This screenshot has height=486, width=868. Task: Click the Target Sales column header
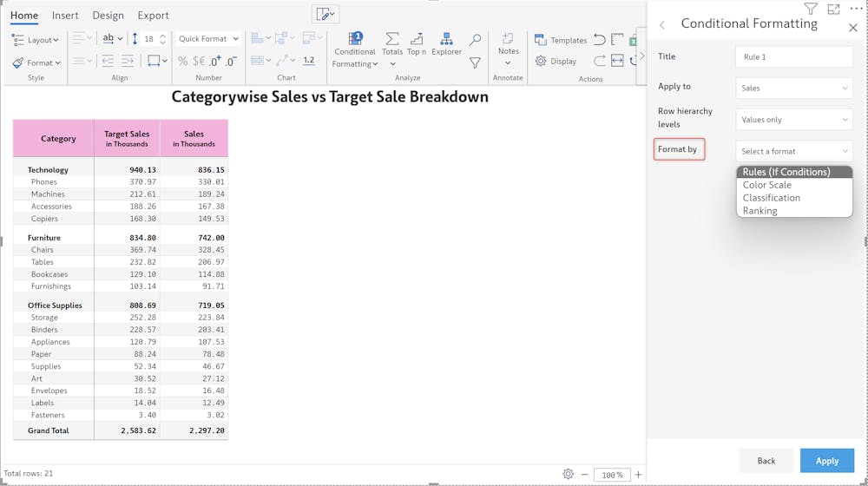click(x=127, y=138)
